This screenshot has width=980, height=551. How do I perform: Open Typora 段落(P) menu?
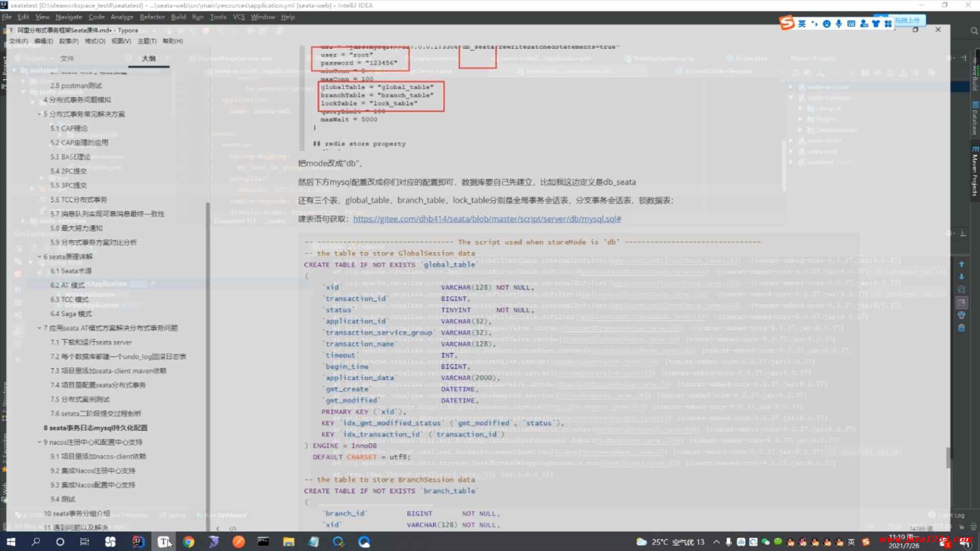69,41
